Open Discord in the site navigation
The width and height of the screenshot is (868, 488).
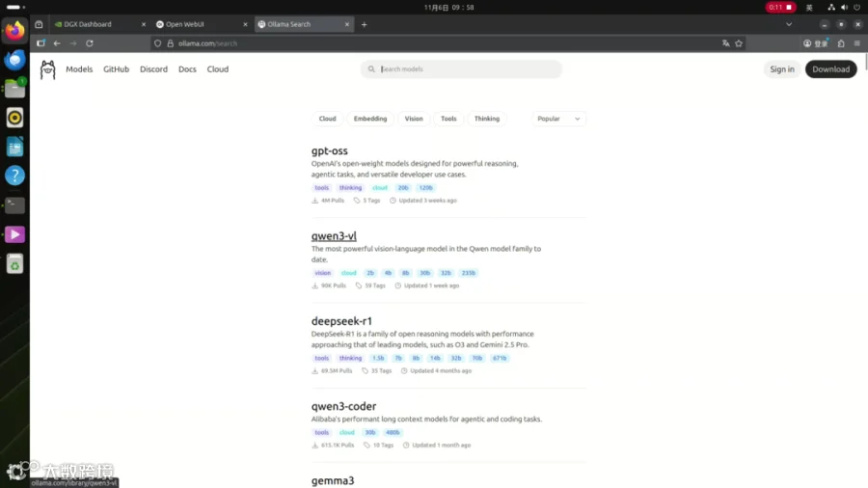[x=153, y=69]
